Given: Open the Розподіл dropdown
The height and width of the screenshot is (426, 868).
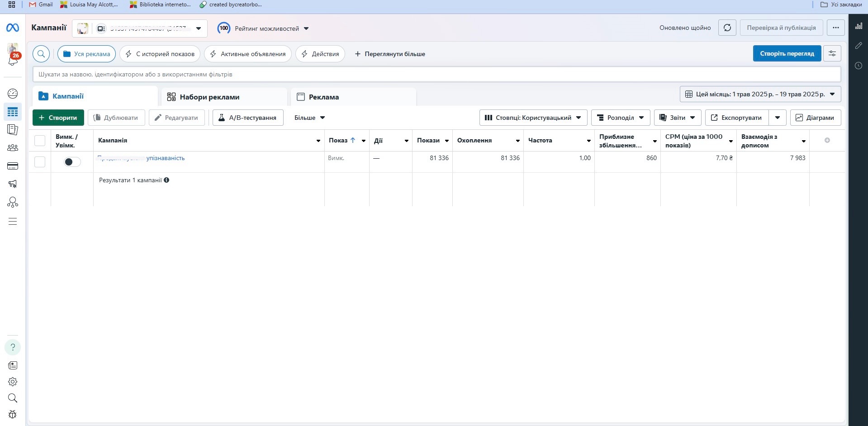Looking at the screenshot, I should tap(621, 118).
